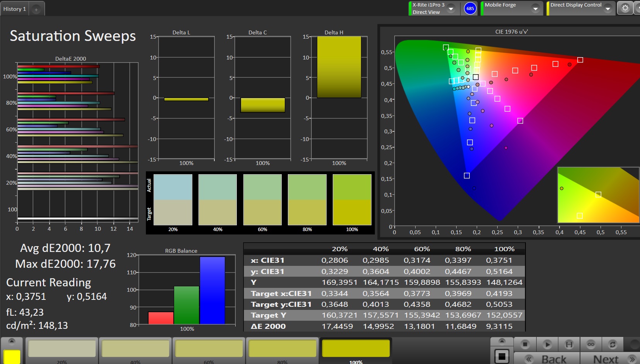Click the 0,5164 cell in the data table
Viewport: 640px width, 364px height.
(499, 272)
